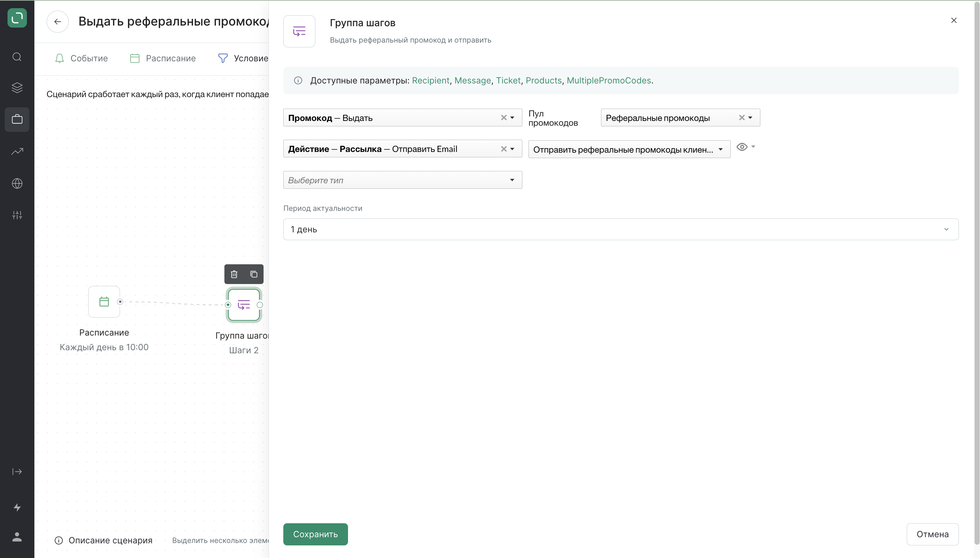Click the Группа шагов header icon in the panel

click(299, 31)
